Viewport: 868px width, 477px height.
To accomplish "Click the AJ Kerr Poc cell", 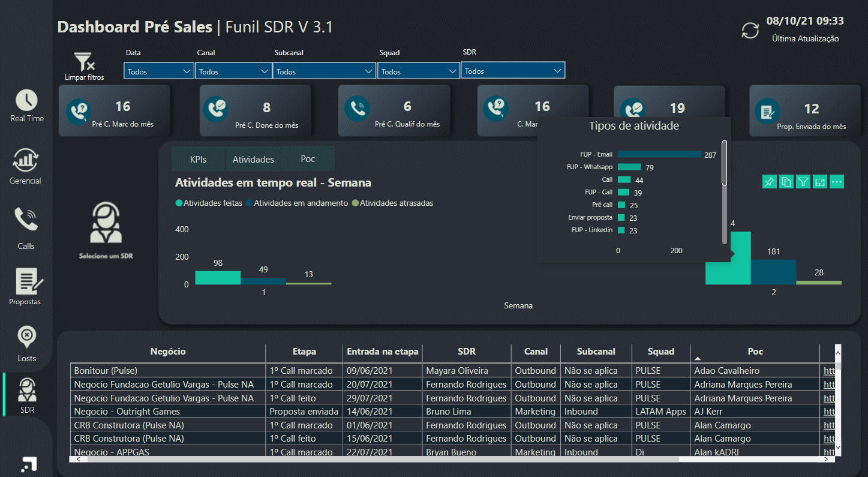I will click(x=755, y=412).
